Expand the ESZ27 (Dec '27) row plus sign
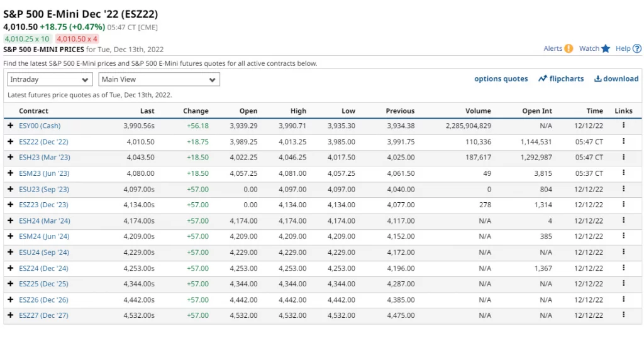The height and width of the screenshot is (341, 644). [10, 315]
